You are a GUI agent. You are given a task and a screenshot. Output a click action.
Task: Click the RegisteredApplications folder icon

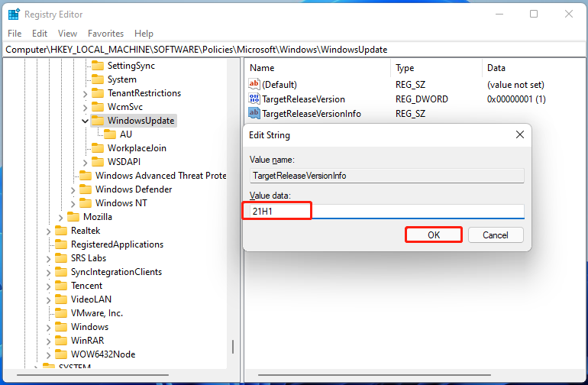(x=61, y=244)
